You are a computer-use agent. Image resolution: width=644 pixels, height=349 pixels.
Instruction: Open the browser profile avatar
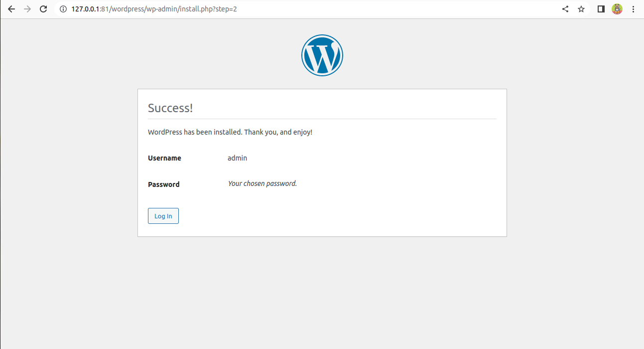point(617,9)
